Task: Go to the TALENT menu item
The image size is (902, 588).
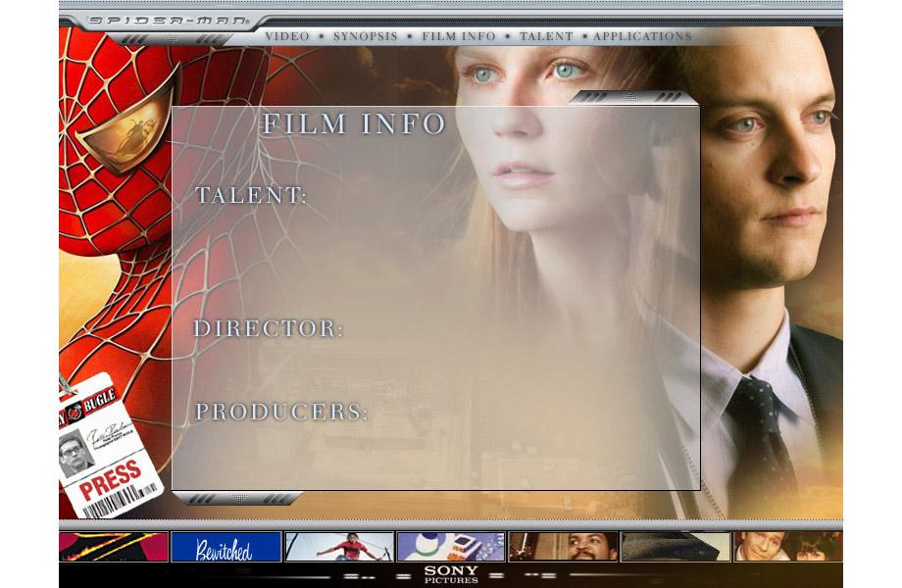Action: click(x=546, y=36)
